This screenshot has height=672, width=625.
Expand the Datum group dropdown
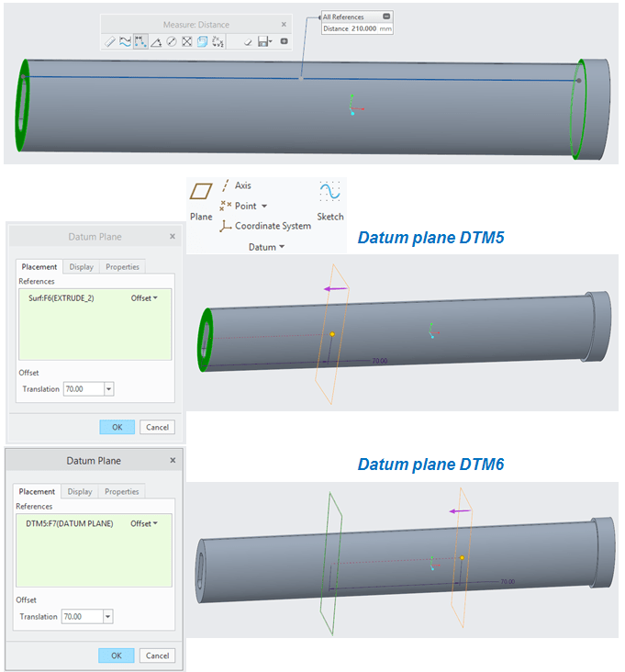click(x=282, y=247)
